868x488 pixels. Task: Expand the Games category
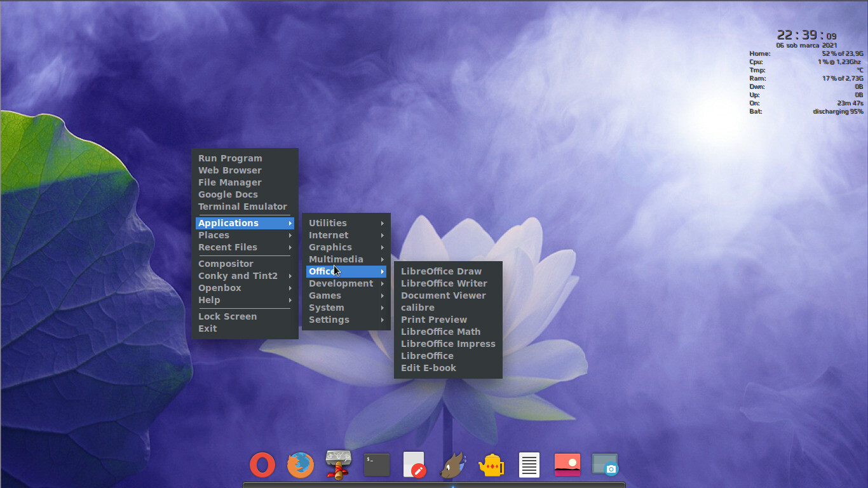click(346, 295)
